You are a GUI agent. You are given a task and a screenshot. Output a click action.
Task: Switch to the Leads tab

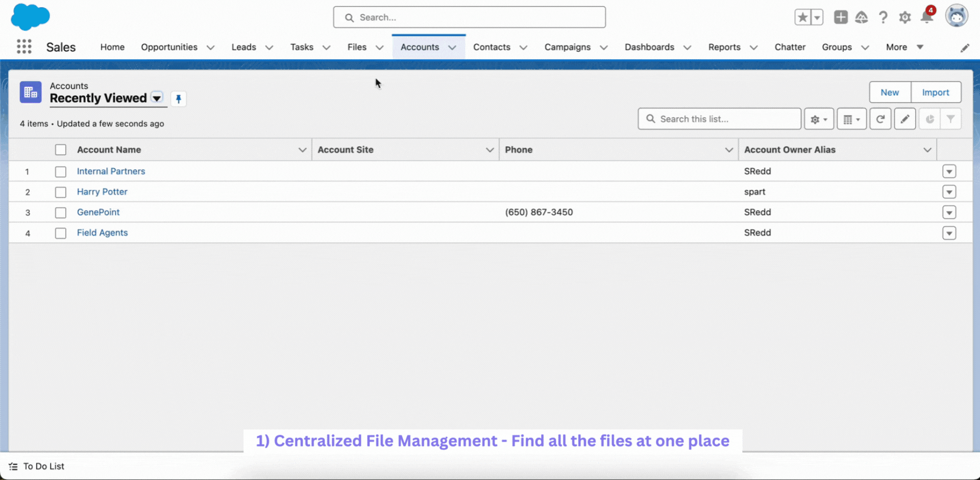click(x=243, y=47)
